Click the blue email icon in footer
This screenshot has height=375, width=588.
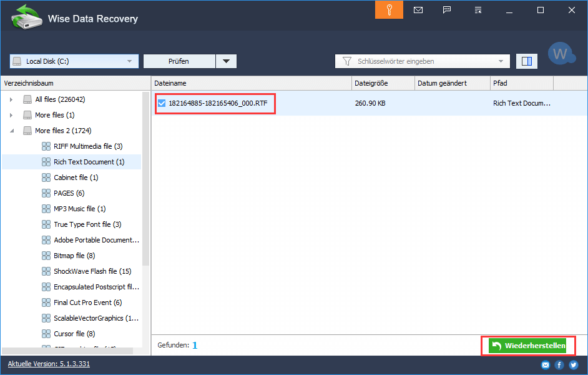pos(546,365)
